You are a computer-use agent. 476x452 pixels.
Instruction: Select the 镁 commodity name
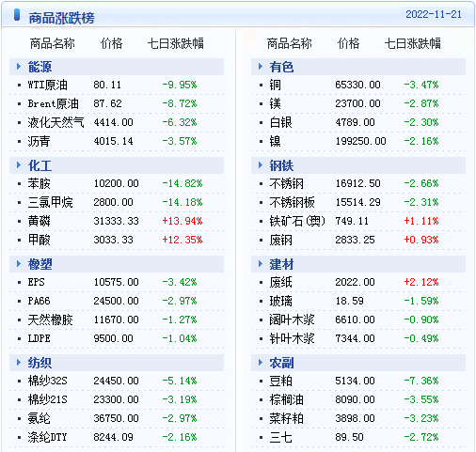point(275,103)
